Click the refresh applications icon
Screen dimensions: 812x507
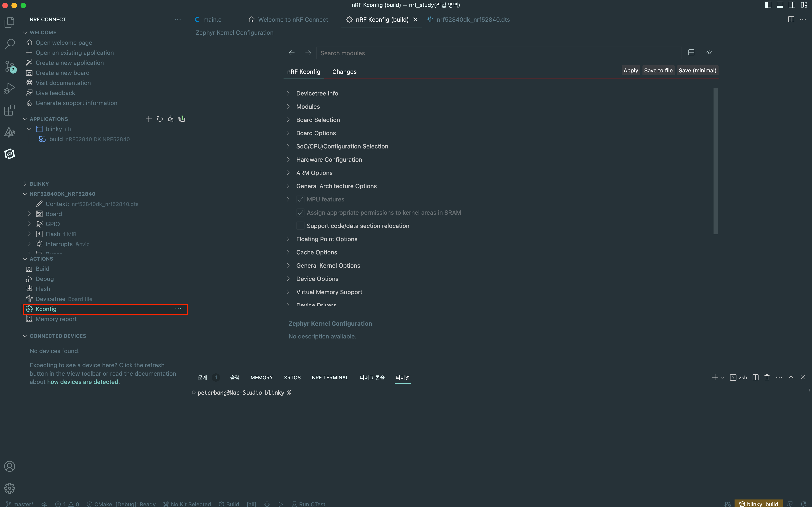click(160, 119)
